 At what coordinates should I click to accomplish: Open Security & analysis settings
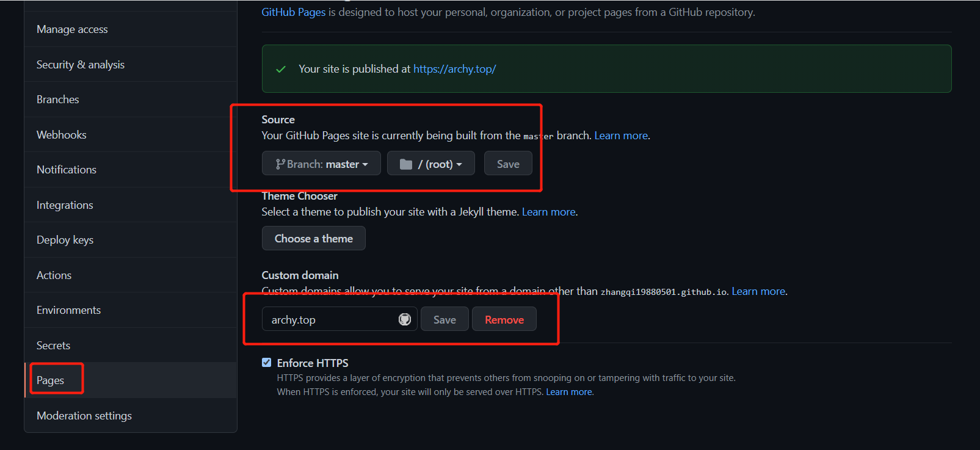coord(131,64)
